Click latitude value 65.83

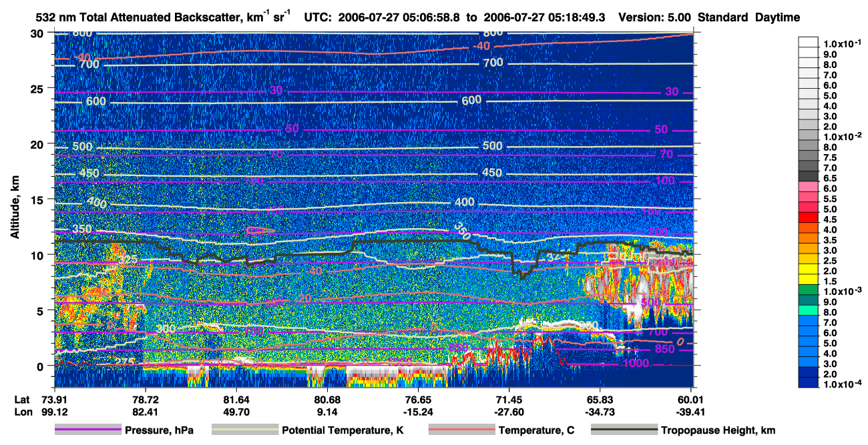pos(600,399)
